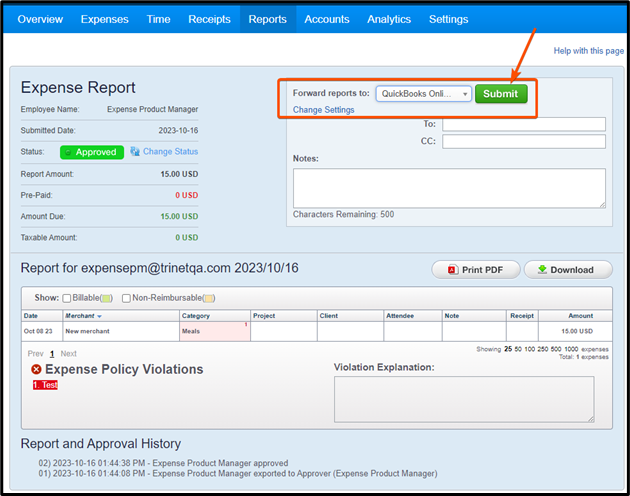Show 50 expenses per page
This screenshot has width=630, height=496.
[x=518, y=349]
